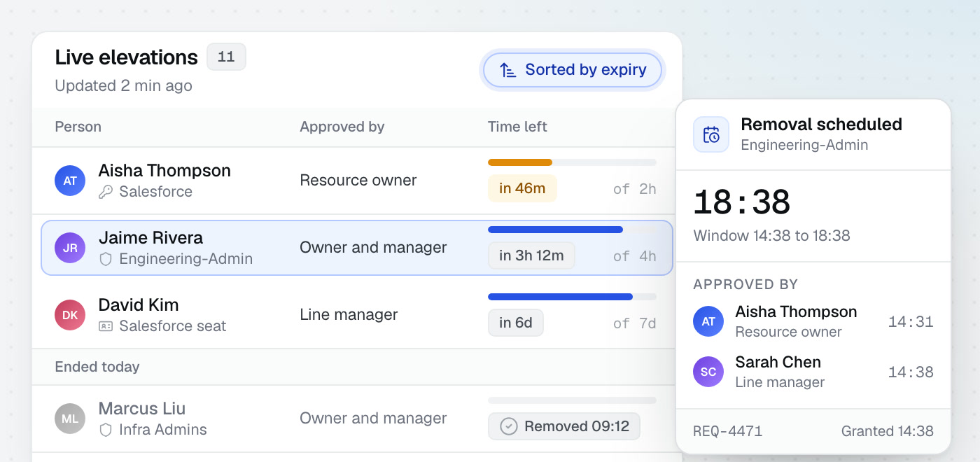Click the 11 count badge next to Live elevations

pyautogui.click(x=226, y=57)
